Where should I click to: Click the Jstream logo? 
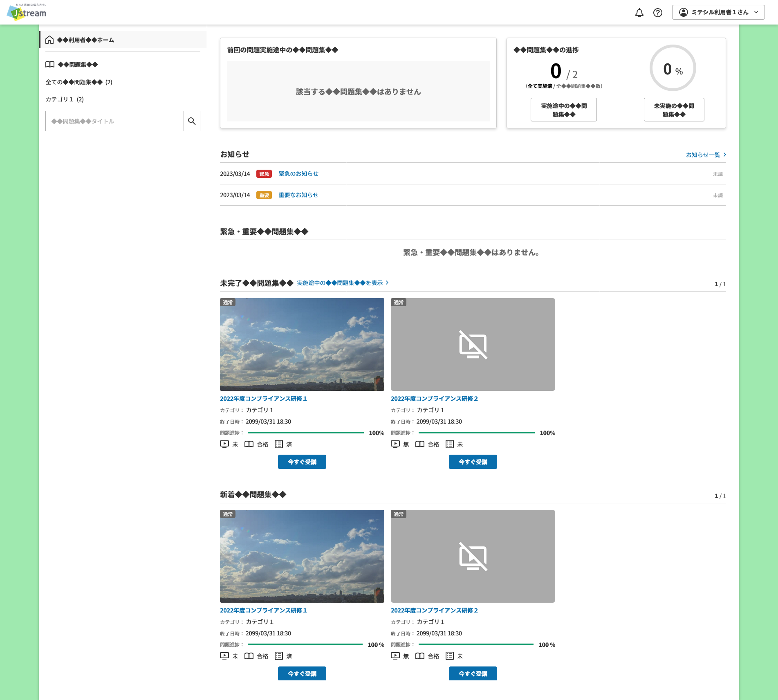coord(27,12)
